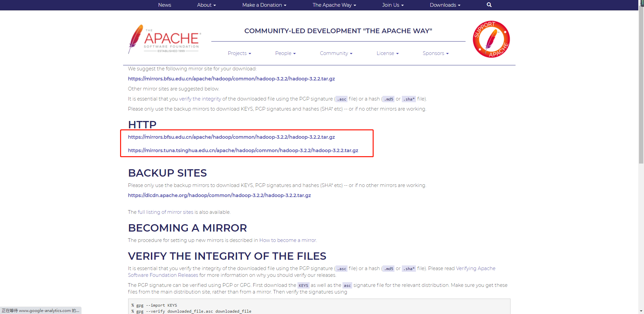The width and height of the screenshot is (644, 314).
Task: Expand the Sponsors dropdown
Action: pos(435,53)
